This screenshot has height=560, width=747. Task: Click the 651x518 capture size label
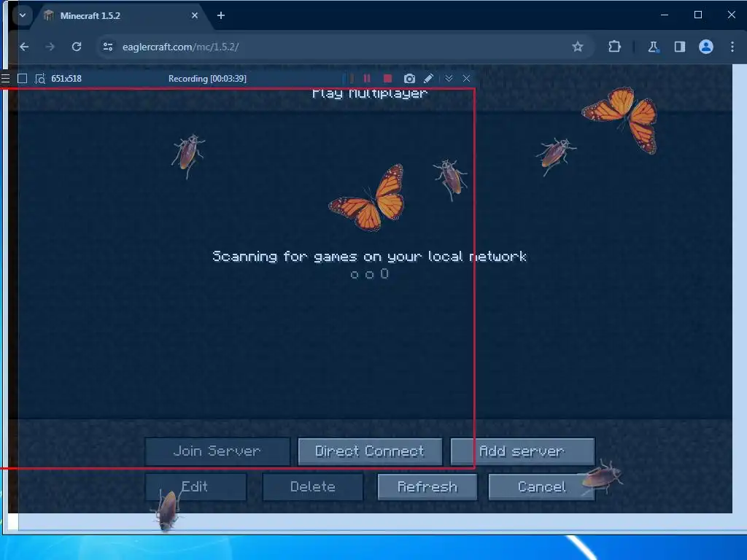[x=66, y=79]
